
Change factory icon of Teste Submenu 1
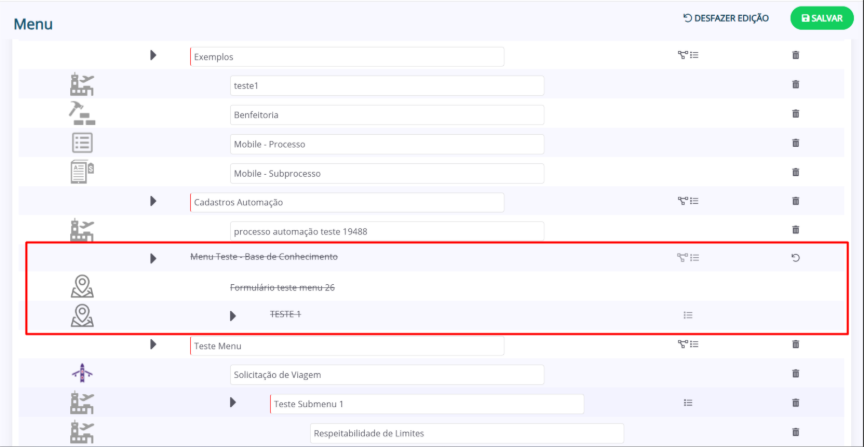click(82, 403)
